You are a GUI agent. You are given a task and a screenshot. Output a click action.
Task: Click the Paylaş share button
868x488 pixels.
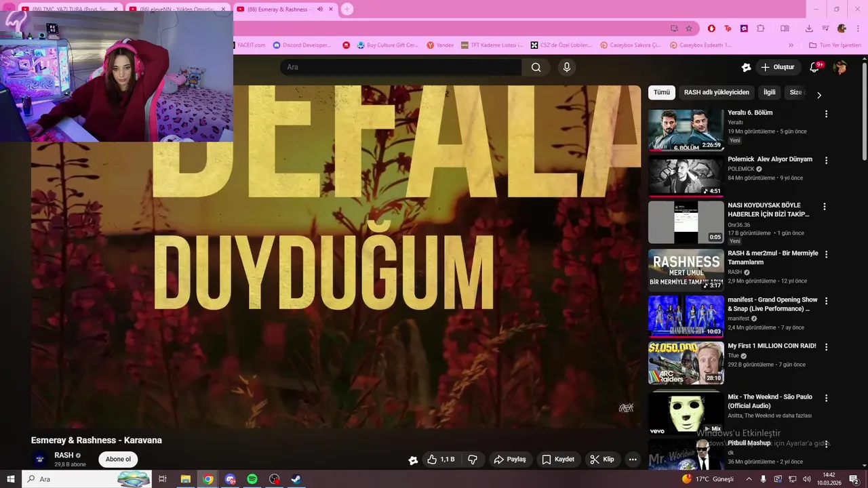510,460
